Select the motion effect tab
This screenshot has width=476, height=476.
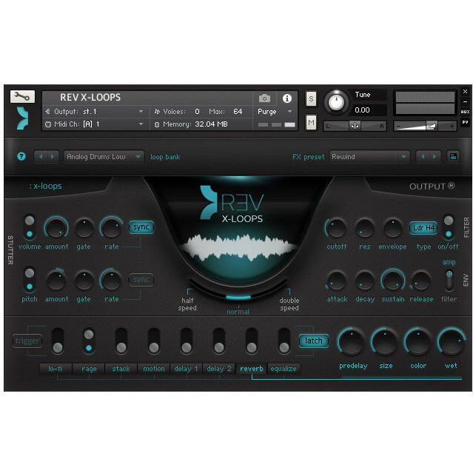point(153,369)
